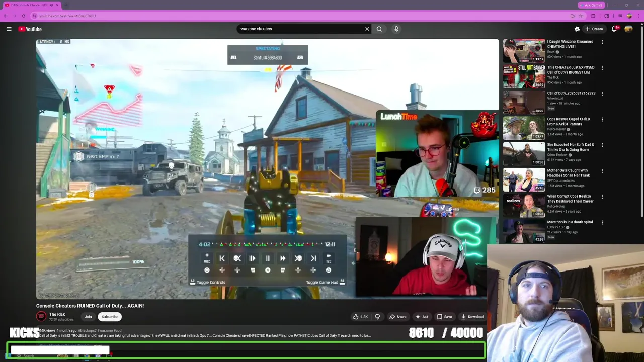The height and width of the screenshot is (362, 644).
Task: Click the main video player area
Action: tap(267, 169)
